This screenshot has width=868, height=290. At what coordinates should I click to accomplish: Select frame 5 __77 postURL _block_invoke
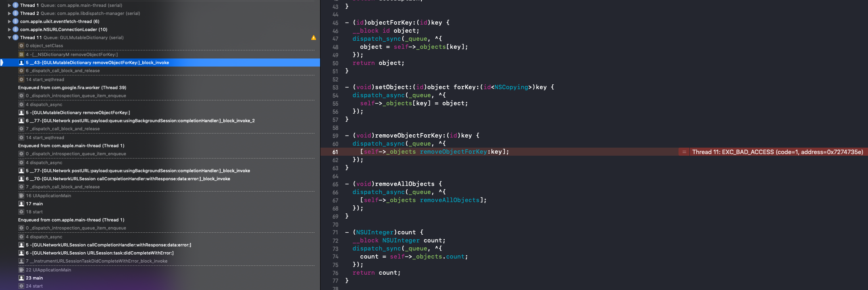click(138, 171)
